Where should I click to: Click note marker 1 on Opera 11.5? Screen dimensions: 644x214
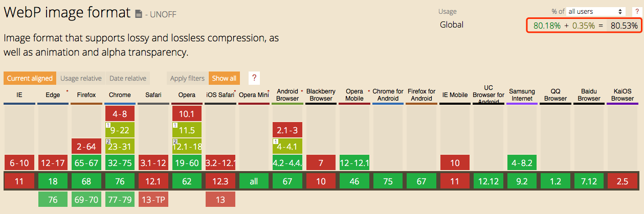pos(175,125)
